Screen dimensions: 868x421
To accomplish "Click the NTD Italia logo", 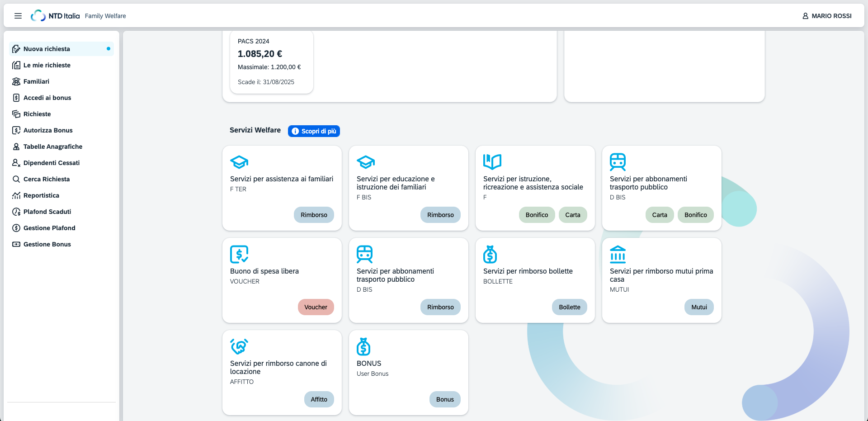I will 55,16.
